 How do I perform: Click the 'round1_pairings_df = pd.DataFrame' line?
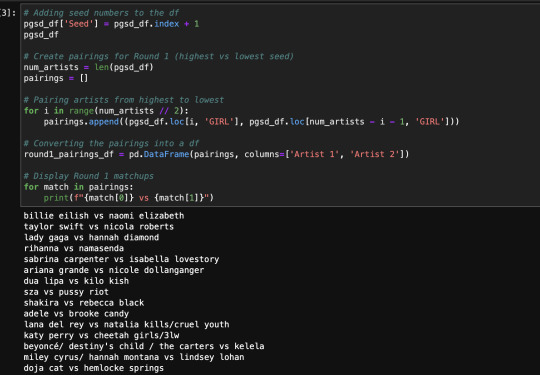click(x=216, y=154)
